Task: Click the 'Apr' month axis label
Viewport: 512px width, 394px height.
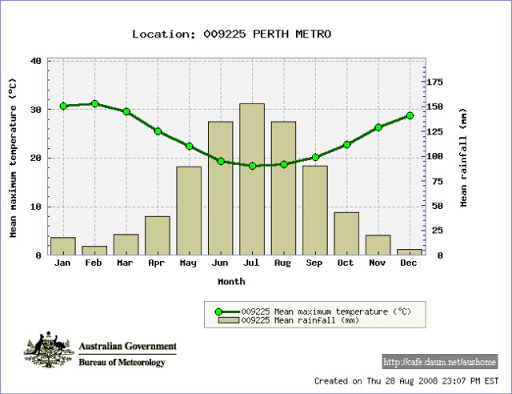Action: point(157,263)
